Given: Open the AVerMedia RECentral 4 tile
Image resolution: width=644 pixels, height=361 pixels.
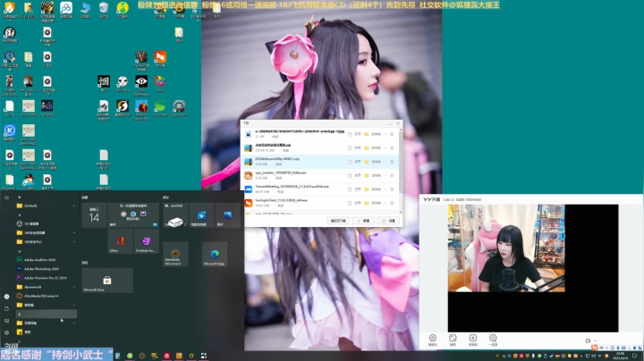Looking at the screenshot, I should click(x=175, y=255).
